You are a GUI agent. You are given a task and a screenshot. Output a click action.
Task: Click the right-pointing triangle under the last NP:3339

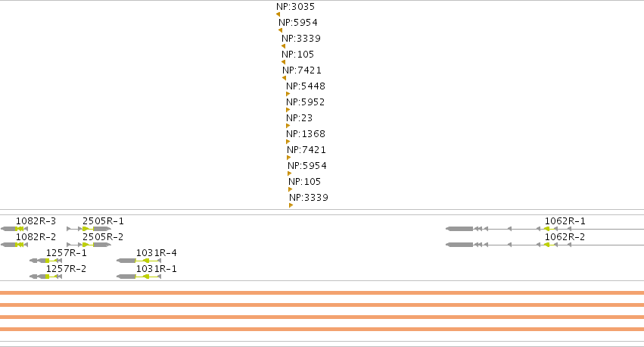pos(291,205)
